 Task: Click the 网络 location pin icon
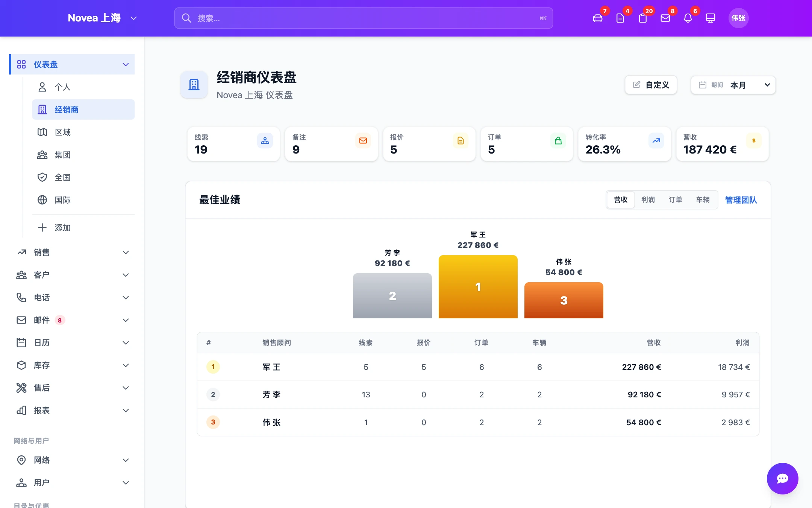tap(21, 460)
